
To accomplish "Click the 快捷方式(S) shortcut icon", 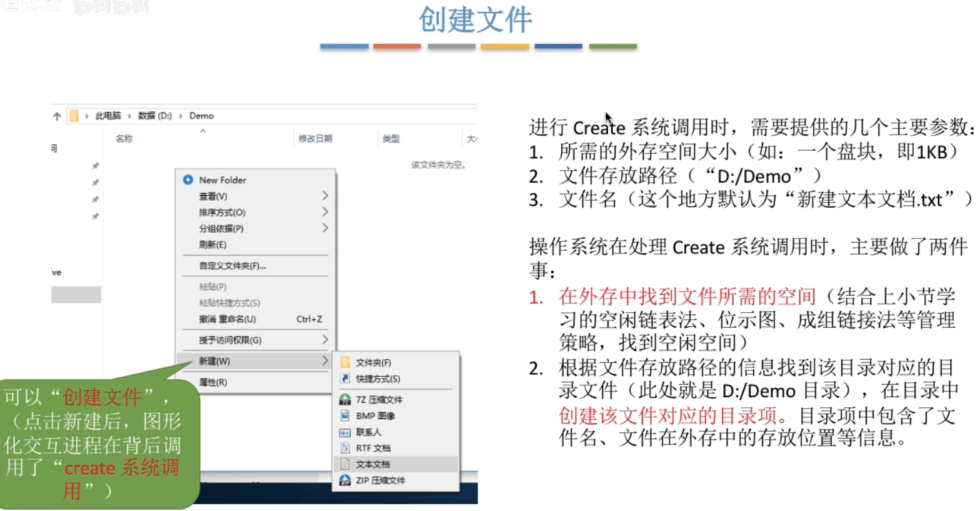I will (345, 378).
